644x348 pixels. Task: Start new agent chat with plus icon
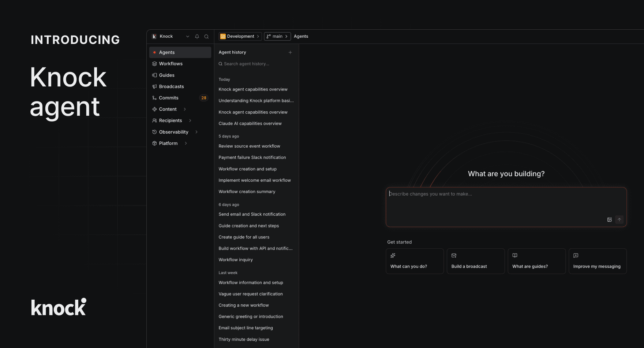pyautogui.click(x=290, y=52)
